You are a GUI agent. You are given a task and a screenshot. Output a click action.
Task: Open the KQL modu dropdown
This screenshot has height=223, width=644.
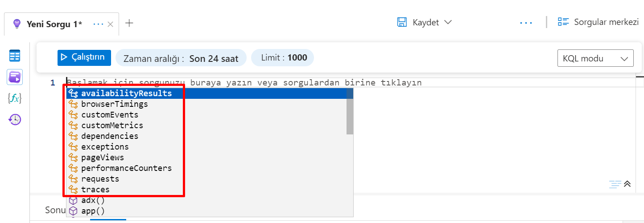pyautogui.click(x=595, y=58)
